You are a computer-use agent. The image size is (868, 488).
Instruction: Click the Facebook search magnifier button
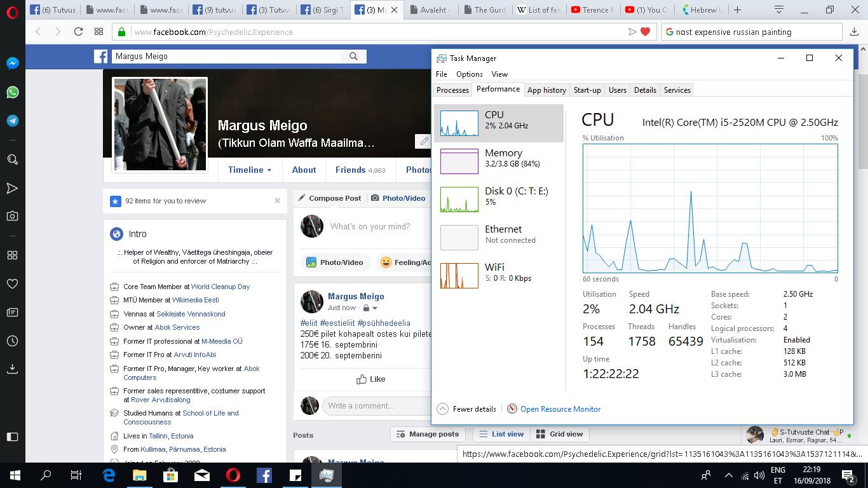pyautogui.click(x=353, y=56)
